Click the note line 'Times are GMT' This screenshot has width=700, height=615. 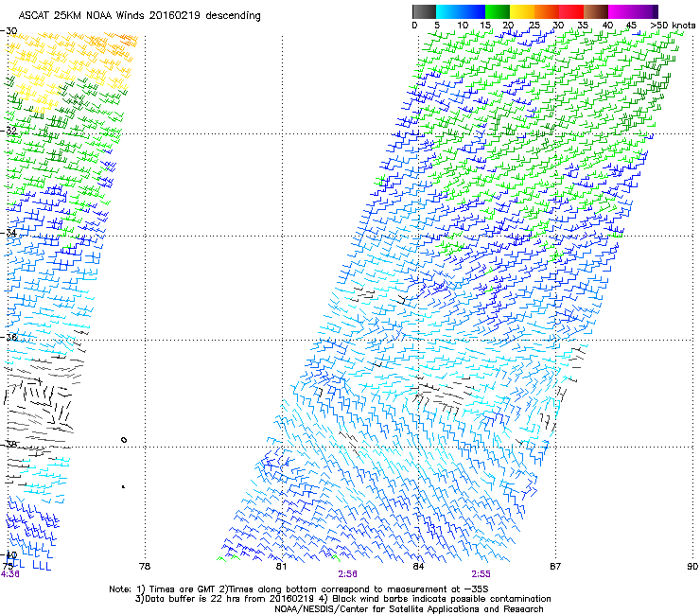pyautogui.click(x=183, y=589)
